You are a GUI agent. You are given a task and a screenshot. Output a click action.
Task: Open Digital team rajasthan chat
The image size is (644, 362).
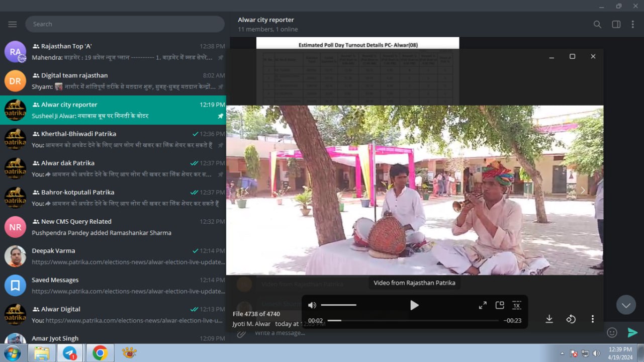point(113,81)
